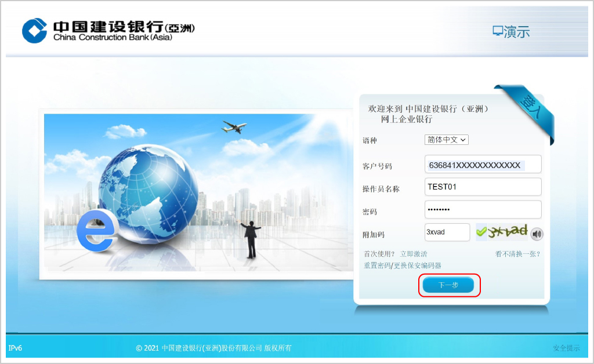This screenshot has width=594, height=364.
Task: Focus the 附加码 field showing 3xvad
Action: point(447,232)
